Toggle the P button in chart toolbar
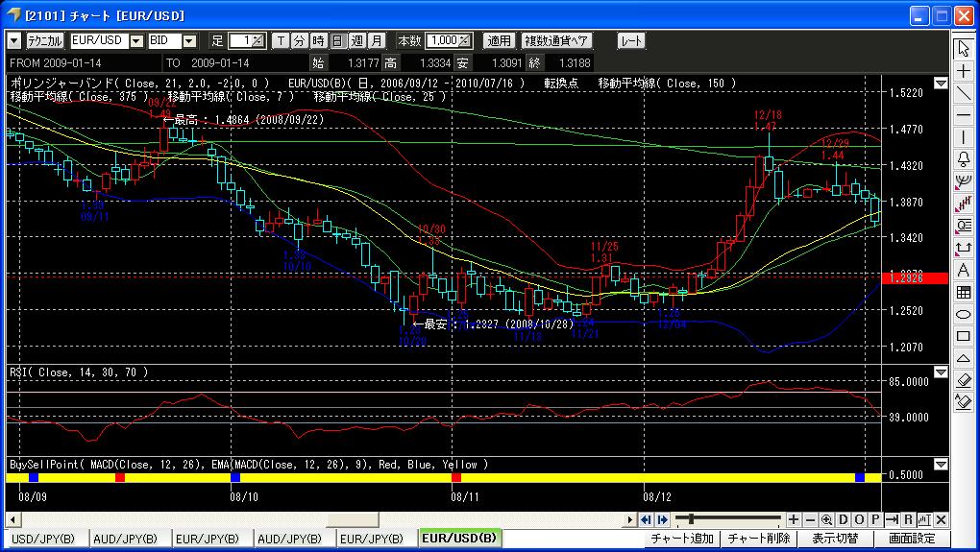 point(875,519)
